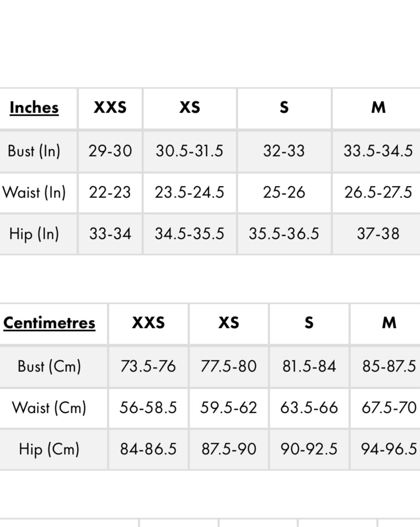This screenshot has height=527, width=420.
Task: Click the Waist (In) row label
Action: tap(34, 192)
